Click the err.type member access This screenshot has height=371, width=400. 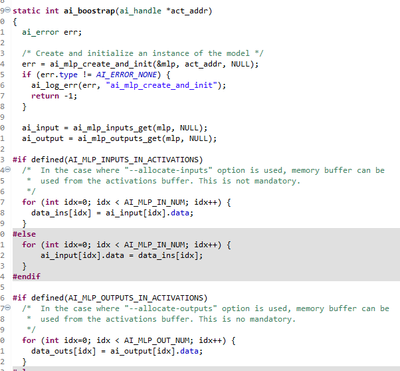point(59,75)
